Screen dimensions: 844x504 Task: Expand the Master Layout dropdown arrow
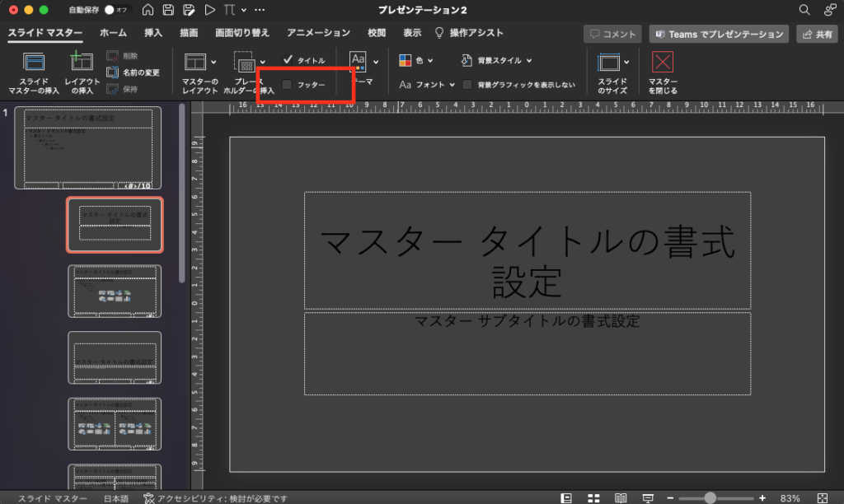[x=213, y=63]
